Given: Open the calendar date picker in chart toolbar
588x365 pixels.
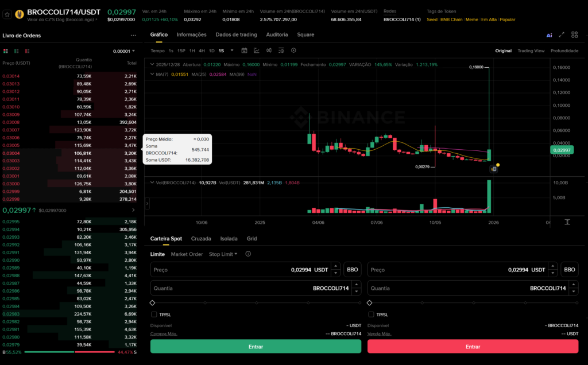Looking at the screenshot, I should [x=244, y=51].
